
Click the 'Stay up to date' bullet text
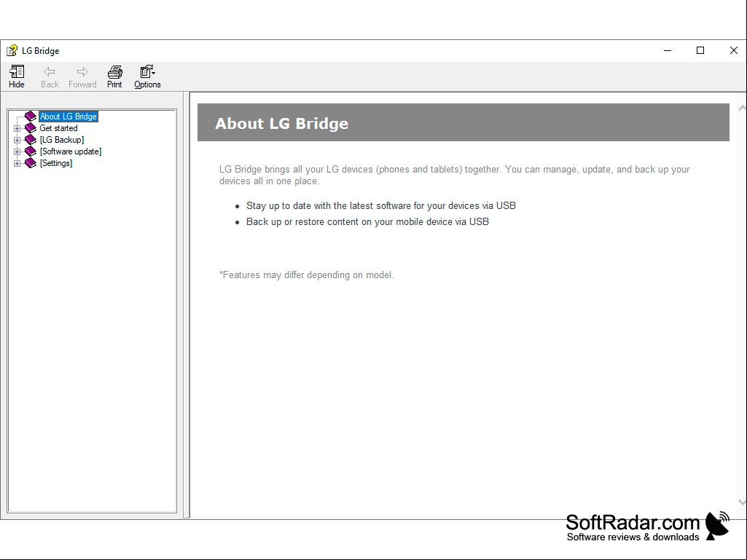(x=381, y=205)
